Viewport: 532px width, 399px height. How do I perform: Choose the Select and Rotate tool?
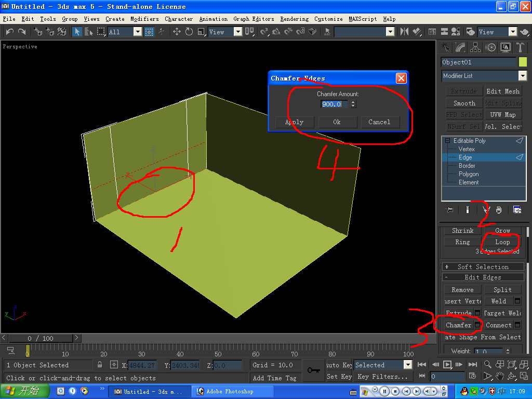tap(189, 32)
